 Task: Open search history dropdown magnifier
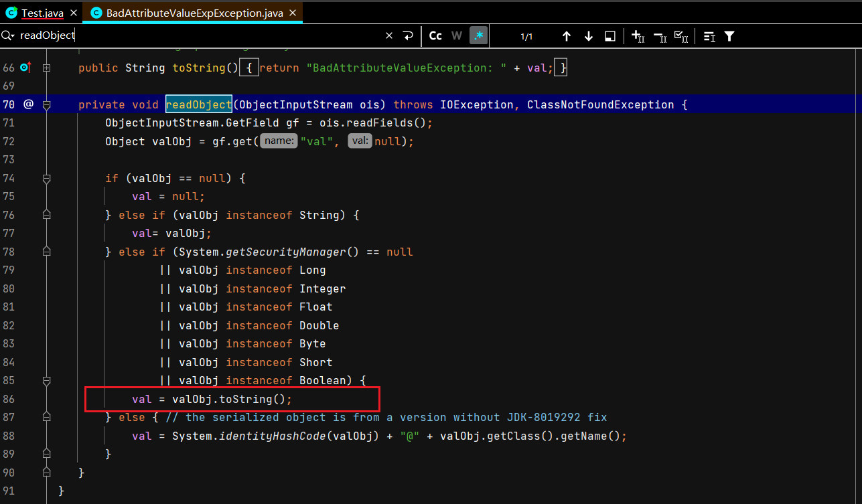coord(8,35)
